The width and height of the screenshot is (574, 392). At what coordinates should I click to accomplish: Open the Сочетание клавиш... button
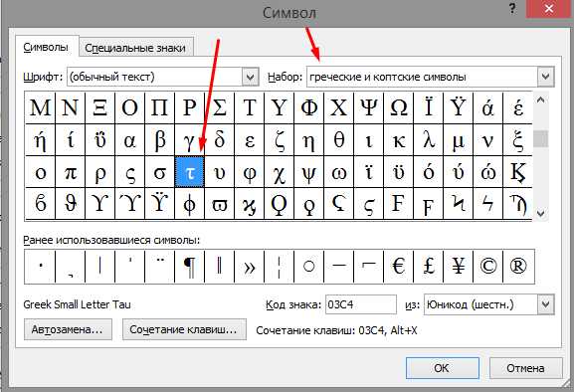(184, 329)
